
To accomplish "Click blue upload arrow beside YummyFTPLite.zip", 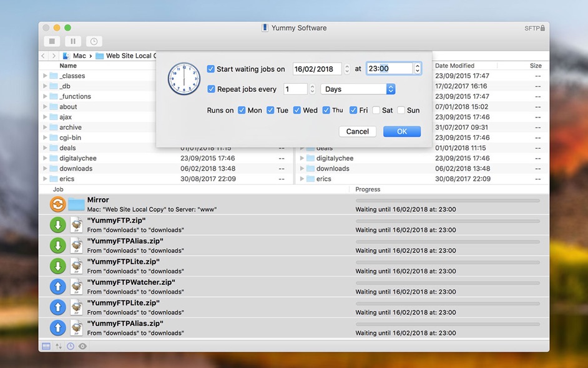I will point(58,307).
